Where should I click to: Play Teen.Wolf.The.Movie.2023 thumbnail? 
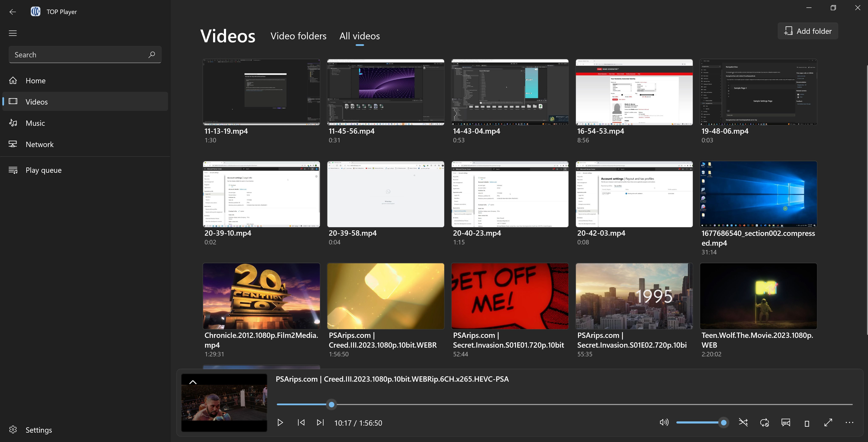pos(758,296)
